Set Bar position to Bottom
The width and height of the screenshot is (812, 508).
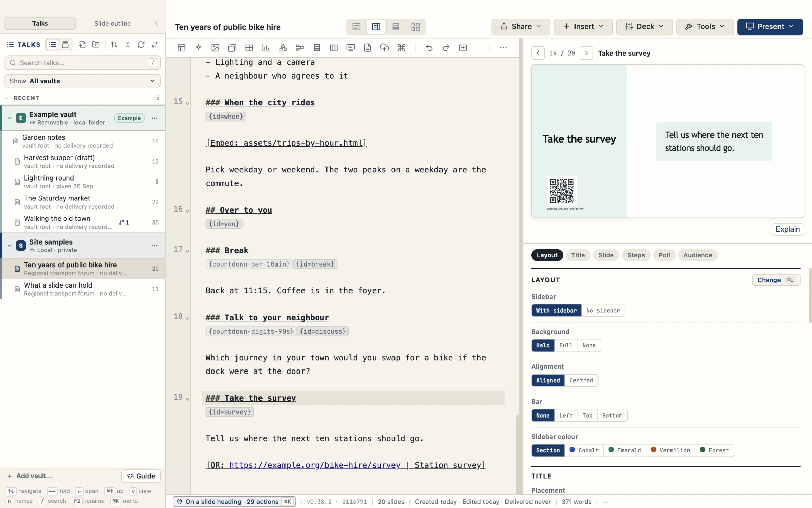coord(612,416)
